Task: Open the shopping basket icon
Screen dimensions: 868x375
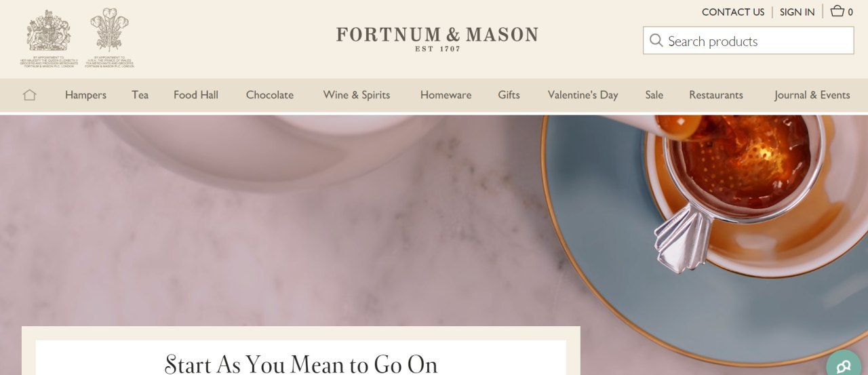Action: point(837,11)
